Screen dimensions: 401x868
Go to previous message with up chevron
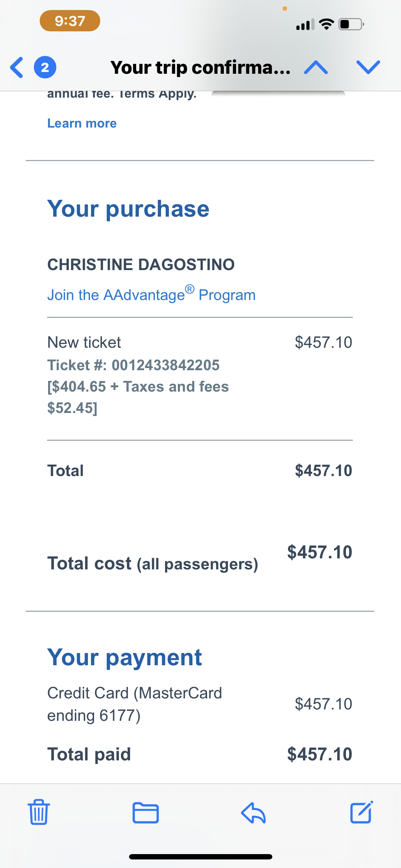click(316, 67)
